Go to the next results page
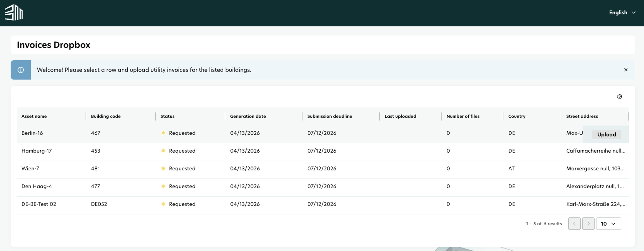The height and width of the screenshot is (251, 644). pyautogui.click(x=588, y=224)
